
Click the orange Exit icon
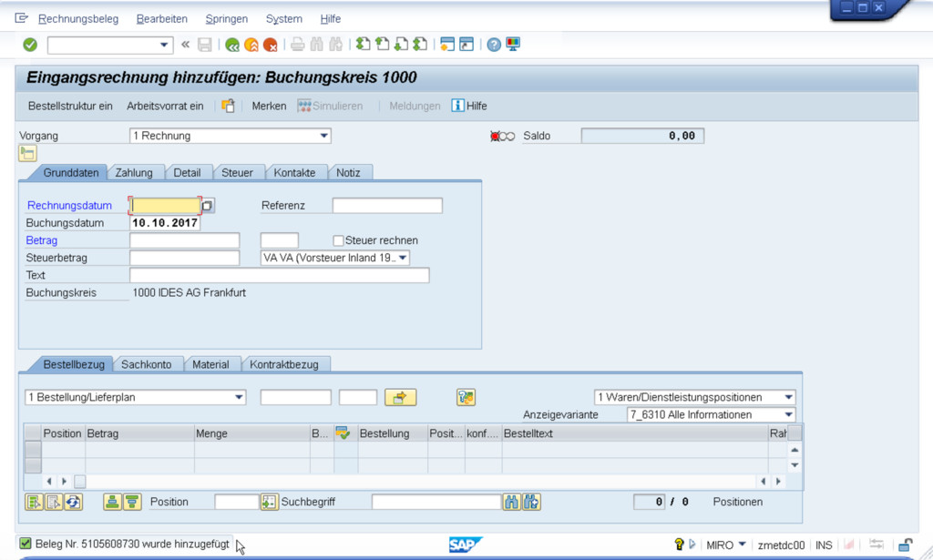251,45
